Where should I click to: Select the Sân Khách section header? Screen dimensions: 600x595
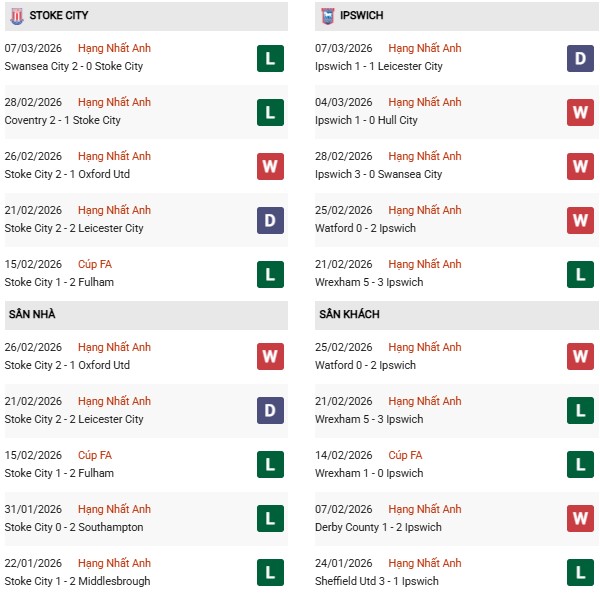coord(349,315)
